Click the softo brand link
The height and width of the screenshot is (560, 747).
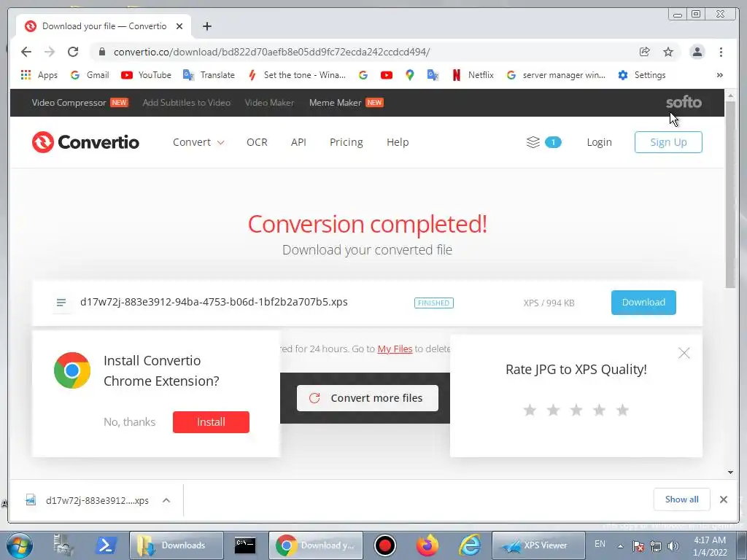click(x=684, y=102)
